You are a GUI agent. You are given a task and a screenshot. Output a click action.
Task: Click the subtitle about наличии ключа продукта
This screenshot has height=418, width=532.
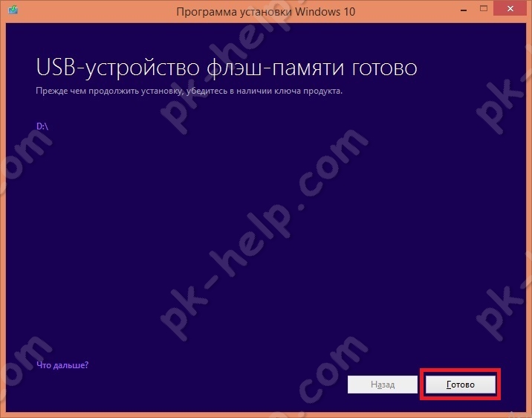coord(189,91)
